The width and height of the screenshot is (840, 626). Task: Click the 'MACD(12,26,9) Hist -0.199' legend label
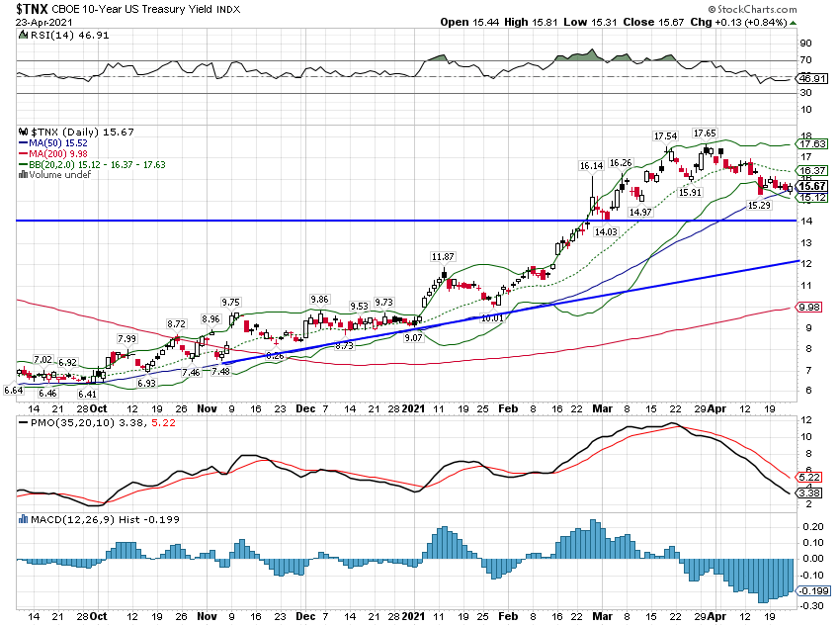105,519
